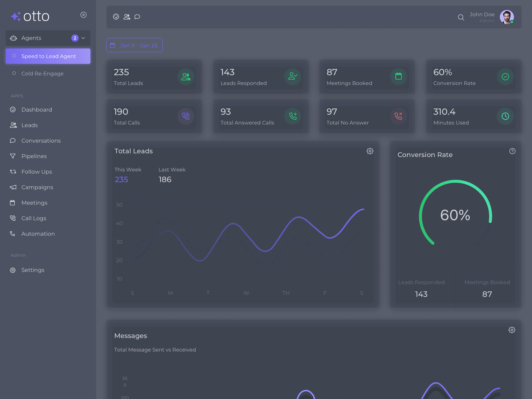Image resolution: width=532 pixels, height=399 pixels.
Task: Open Messages panel settings gear
Action: 511,330
